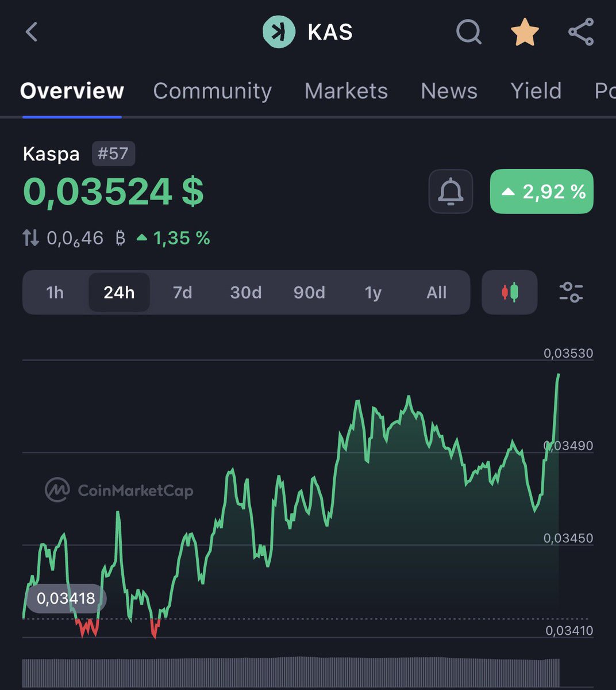Tap the 2,92 % change badge

[x=542, y=191]
